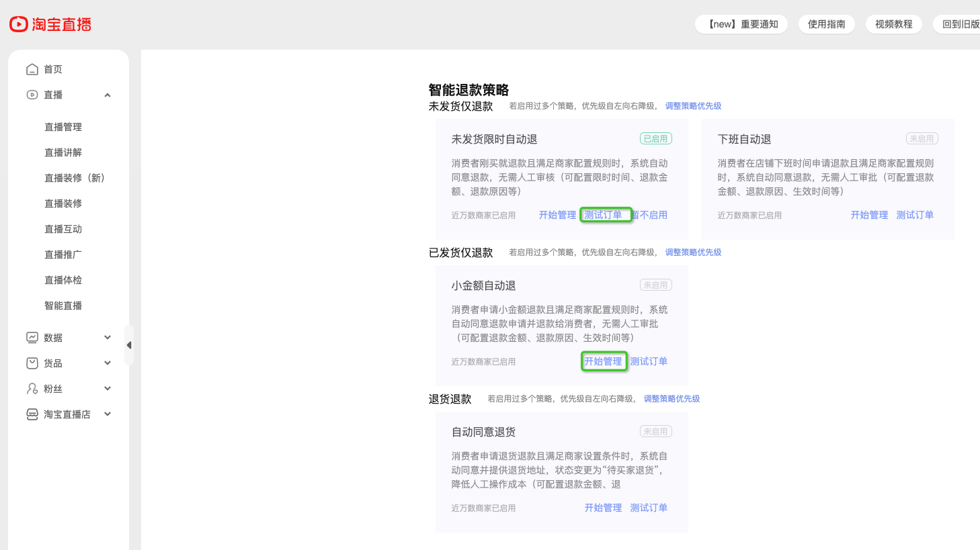Click the 淘宝直播 logo icon
Image resolution: width=980 pixels, height=550 pixels.
[x=19, y=24]
